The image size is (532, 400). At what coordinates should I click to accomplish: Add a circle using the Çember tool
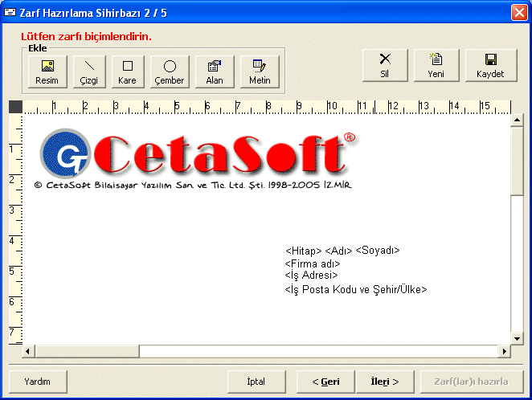point(170,71)
